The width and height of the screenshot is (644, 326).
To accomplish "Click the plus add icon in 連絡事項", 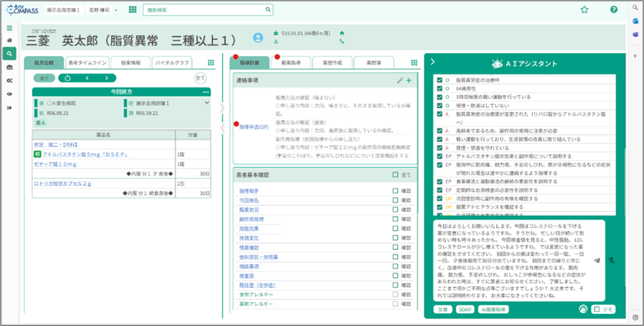I will [409, 80].
